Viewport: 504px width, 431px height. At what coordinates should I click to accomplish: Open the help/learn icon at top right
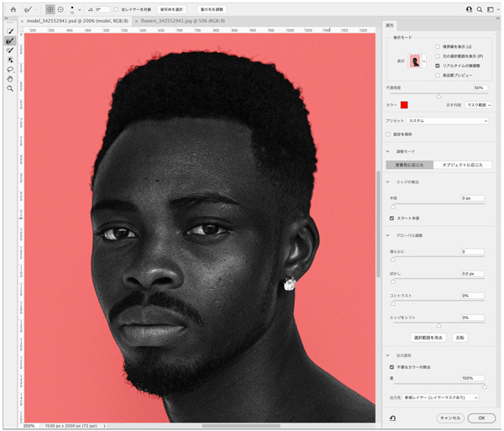(469, 9)
